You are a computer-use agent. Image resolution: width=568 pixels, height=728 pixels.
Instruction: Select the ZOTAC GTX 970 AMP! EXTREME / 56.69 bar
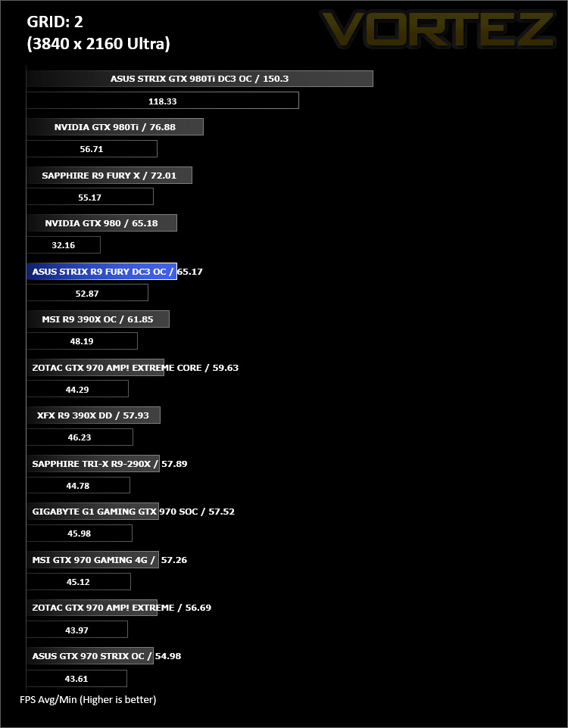click(x=92, y=607)
